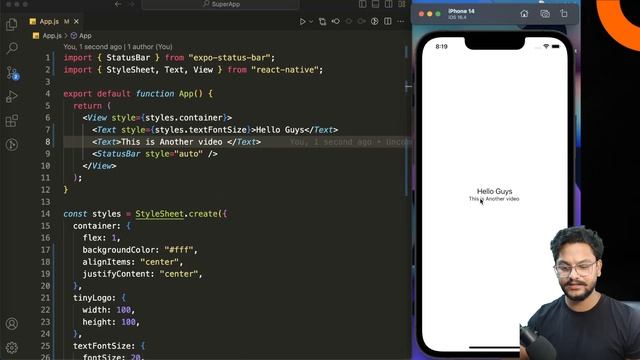Click 'textFontSize' key on line 25
The image size is (640, 360).
pos(102,346)
